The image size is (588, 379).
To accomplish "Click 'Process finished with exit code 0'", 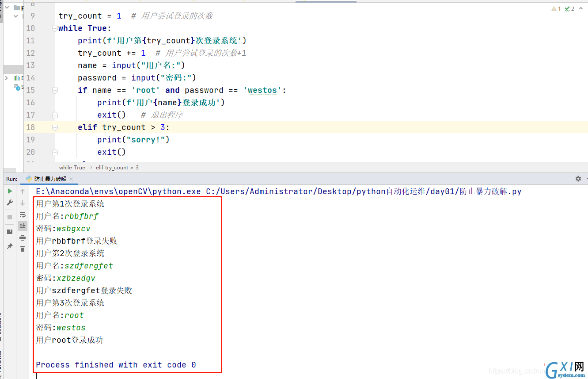I will pyautogui.click(x=116, y=365).
